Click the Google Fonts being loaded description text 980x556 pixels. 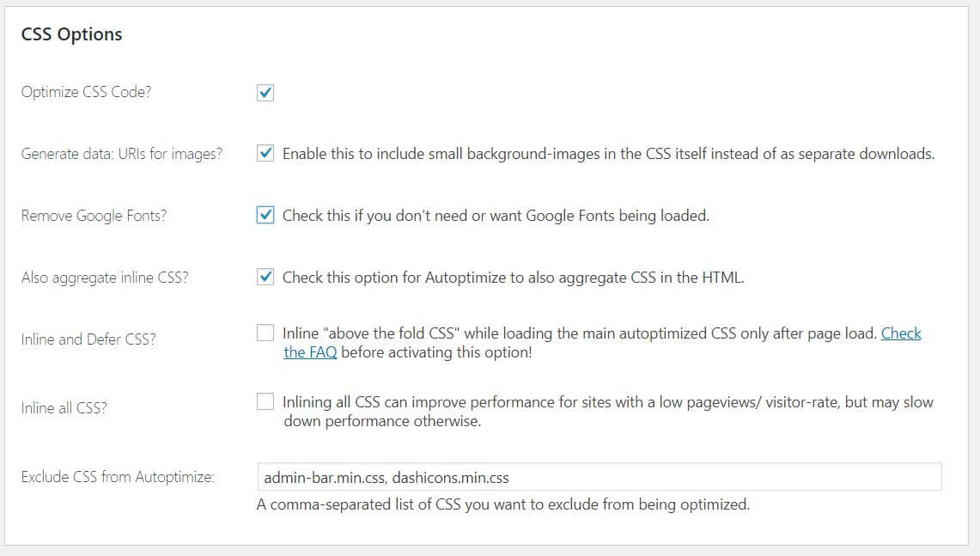tap(496, 216)
